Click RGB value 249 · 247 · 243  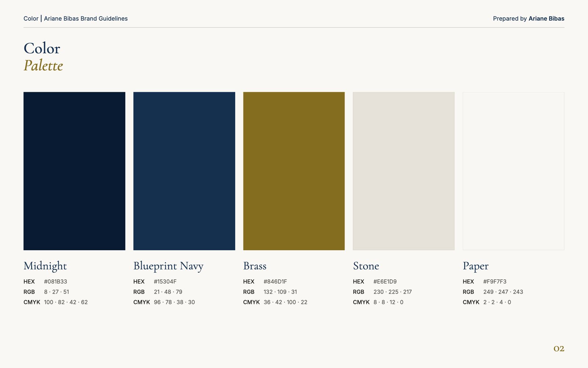[x=503, y=292]
